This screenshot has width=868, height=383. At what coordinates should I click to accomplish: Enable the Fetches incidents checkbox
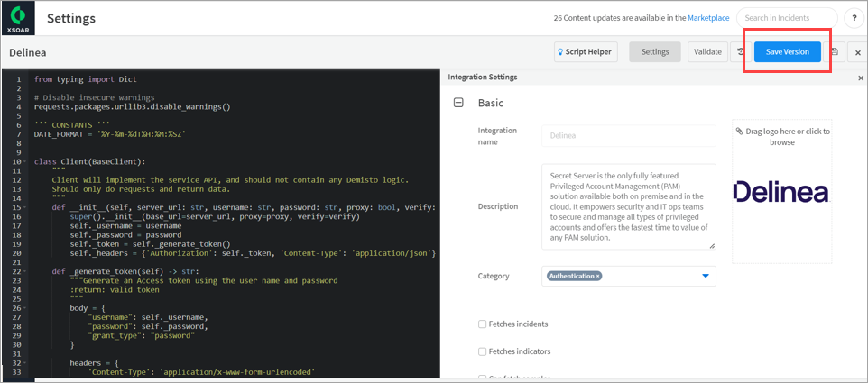(482, 324)
